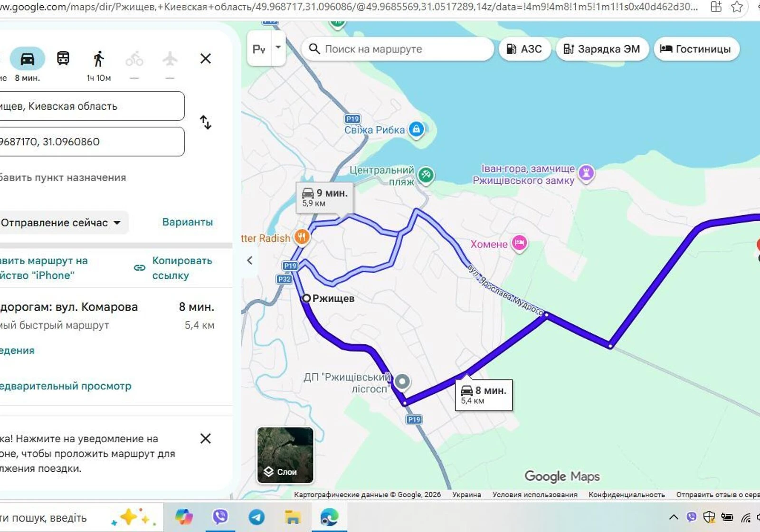This screenshot has height=532, width=760.
Task: Swap start and destination points
Action: pos(205,123)
